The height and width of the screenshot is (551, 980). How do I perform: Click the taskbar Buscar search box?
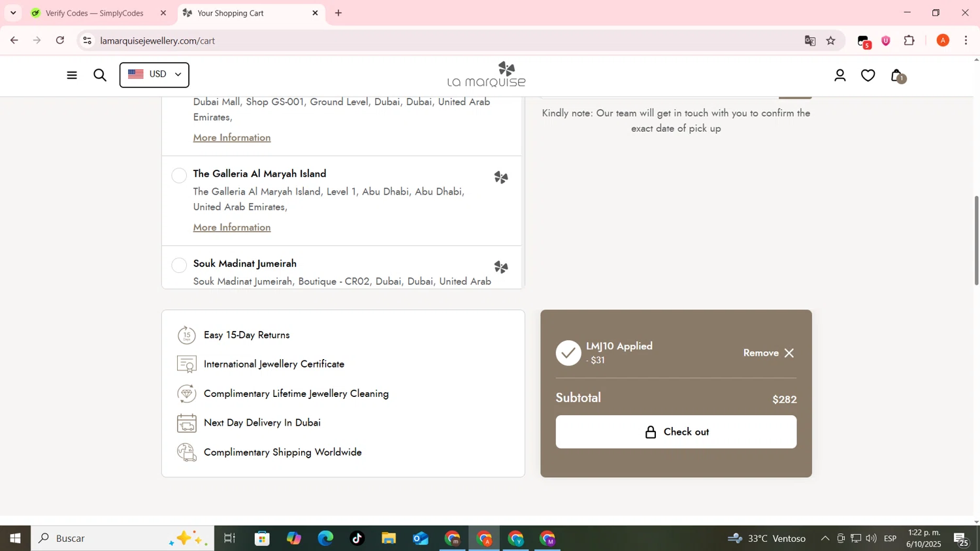pos(122,539)
